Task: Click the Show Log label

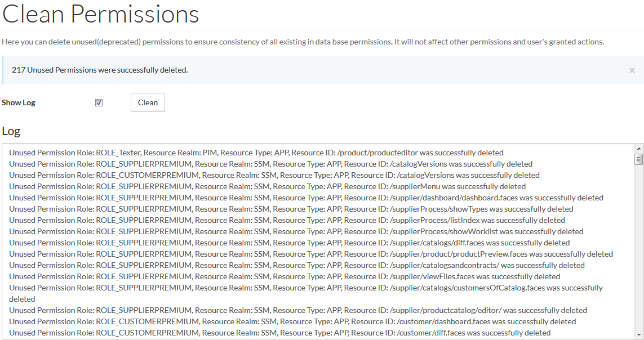Action: pyautogui.click(x=19, y=102)
